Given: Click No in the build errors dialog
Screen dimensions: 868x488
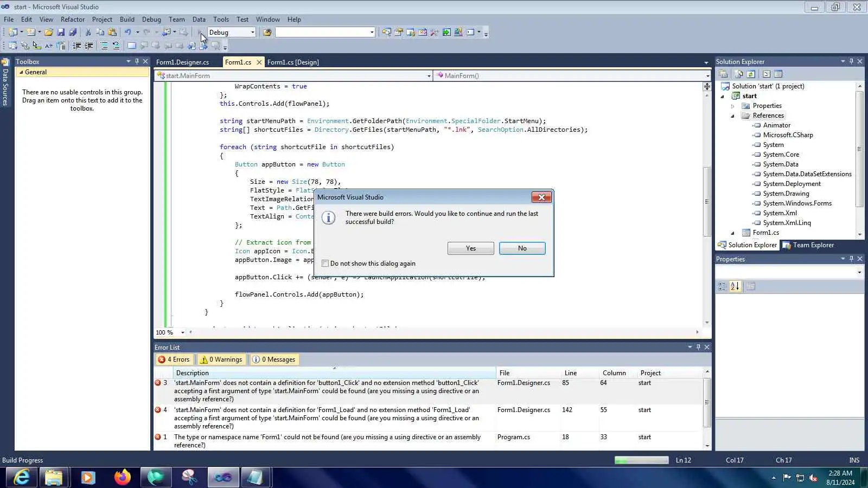Looking at the screenshot, I should click(522, 248).
